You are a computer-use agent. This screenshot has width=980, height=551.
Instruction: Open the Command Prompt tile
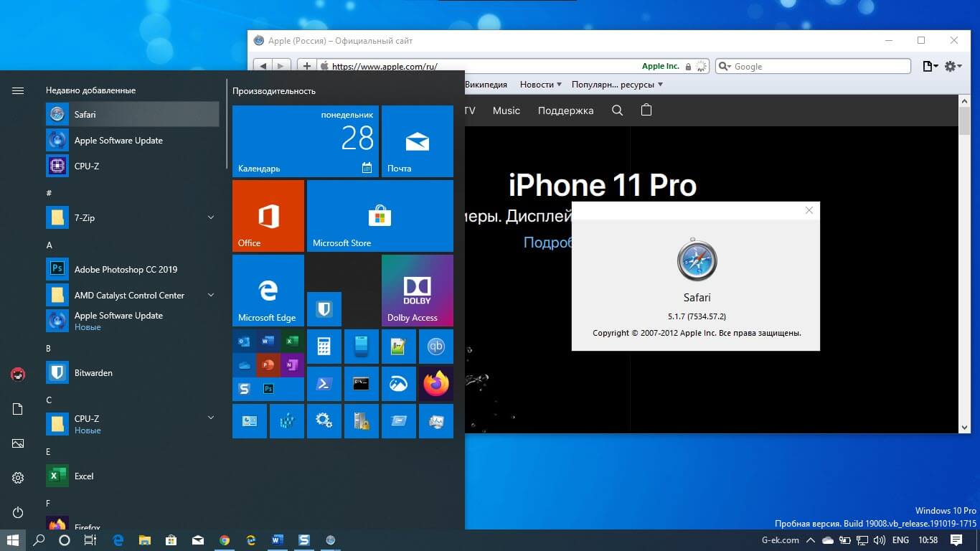pos(362,384)
